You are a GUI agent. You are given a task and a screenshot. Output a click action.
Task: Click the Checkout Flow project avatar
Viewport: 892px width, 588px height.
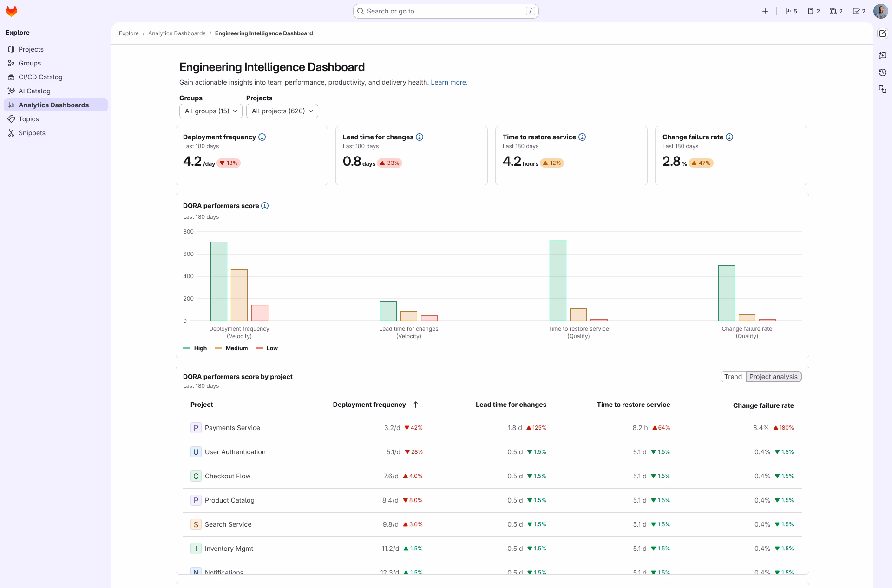point(196,476)
